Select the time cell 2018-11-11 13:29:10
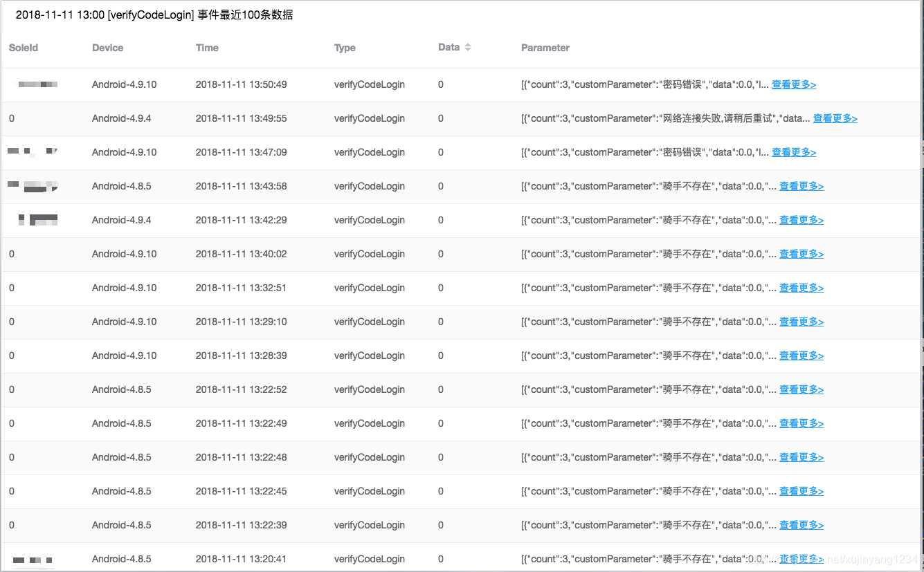Image resolution: width=924 pixels, height=572 pixels. pos(241,322)
